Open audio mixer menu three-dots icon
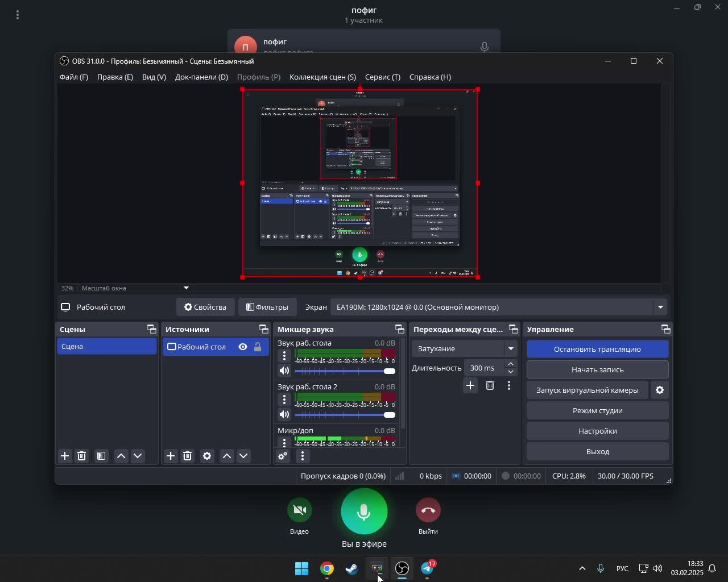 (303, 456)
